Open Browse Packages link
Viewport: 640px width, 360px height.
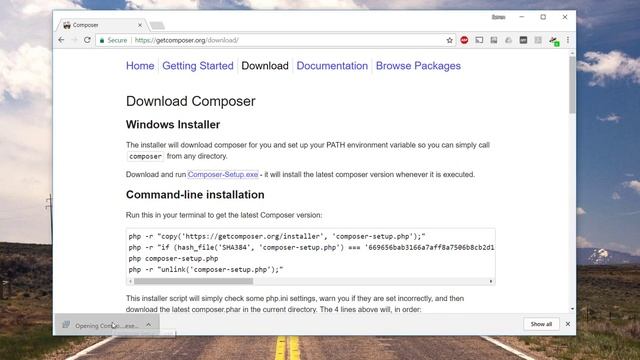[x=418, y=66]
